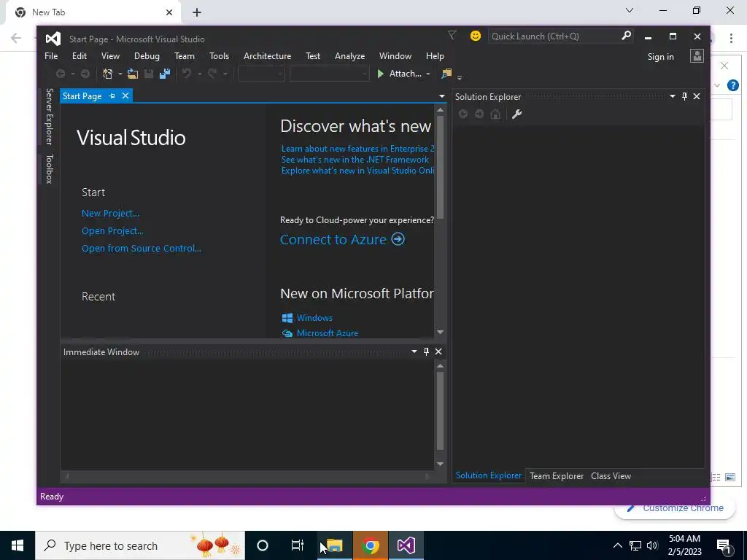The width and height of the screenshot is (747, 560).
Task: Click the Open Project... link
Action: (x=112, y=231)
